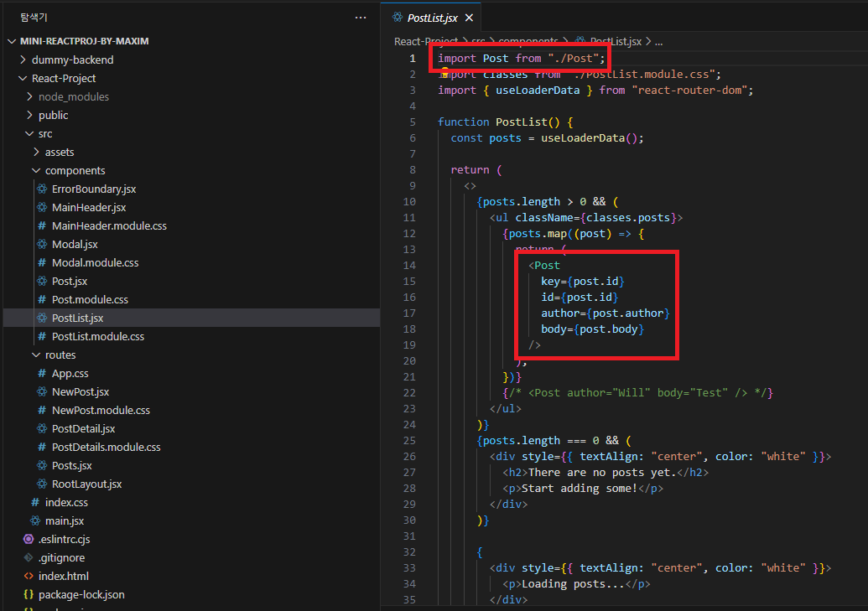868x611 pixels.
Task: Open main.jsx file
Action: (x=65, y=520)
